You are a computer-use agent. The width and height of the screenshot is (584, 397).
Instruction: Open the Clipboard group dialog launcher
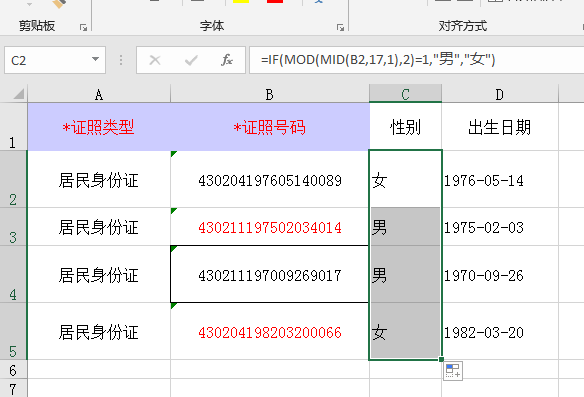83,27
